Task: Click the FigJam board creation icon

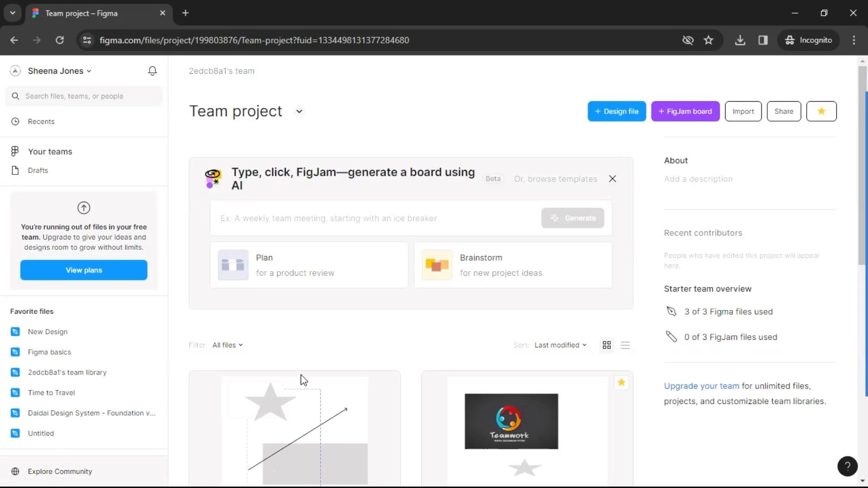Action: [x=660, y=112]
